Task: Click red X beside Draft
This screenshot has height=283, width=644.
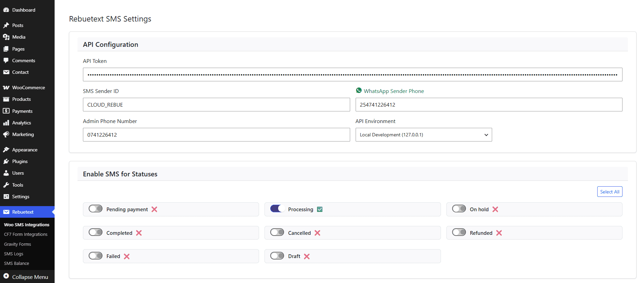Action: pyautogui.click(x=307, y=256)
